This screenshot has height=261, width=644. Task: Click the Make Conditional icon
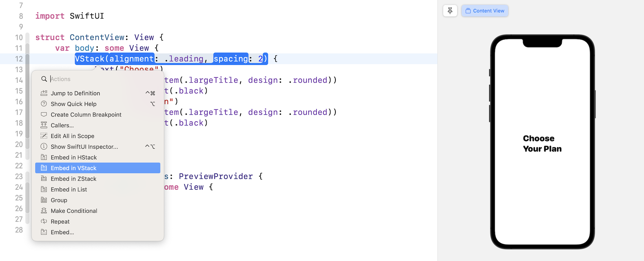[44, 211]
